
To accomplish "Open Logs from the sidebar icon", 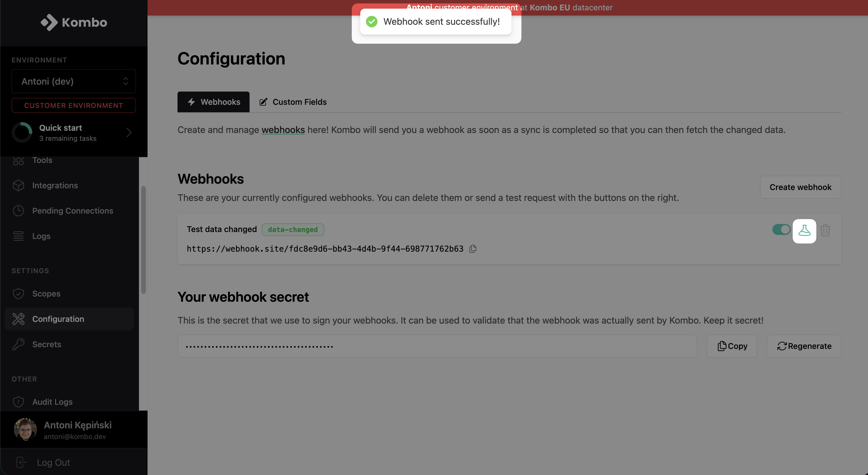I will pos(18,236).
